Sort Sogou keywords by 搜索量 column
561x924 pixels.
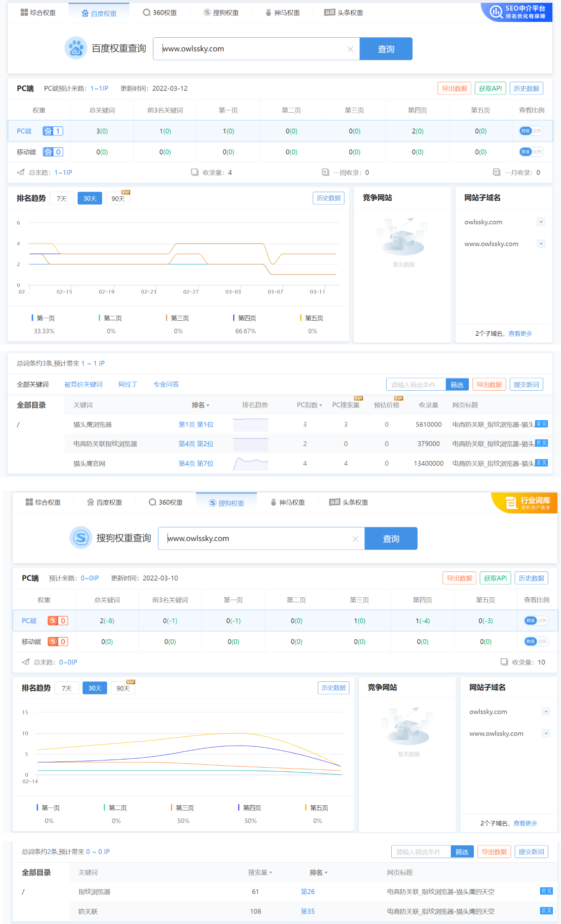pyautogui.click(x=260, y=873)
